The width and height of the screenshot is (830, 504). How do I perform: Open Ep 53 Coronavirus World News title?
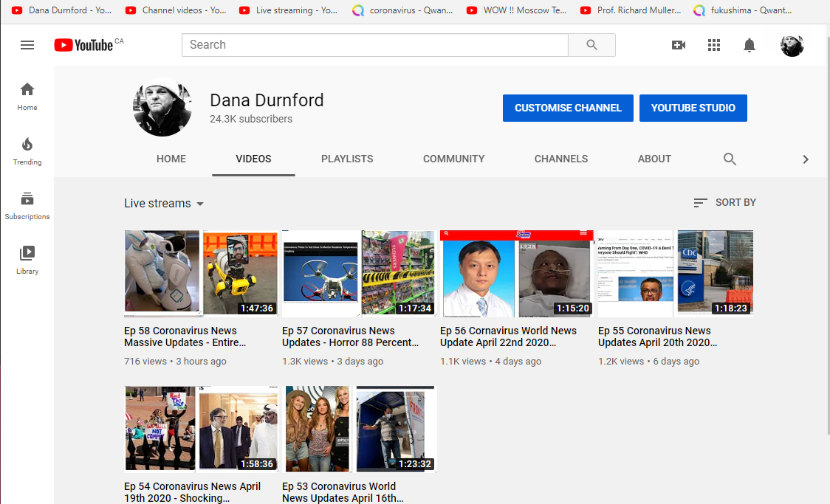coord(343,492)
